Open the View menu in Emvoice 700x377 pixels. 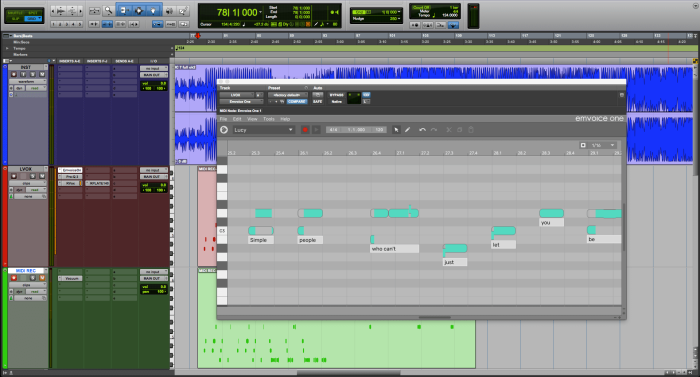pyautogui.click(x=252, y=119)
